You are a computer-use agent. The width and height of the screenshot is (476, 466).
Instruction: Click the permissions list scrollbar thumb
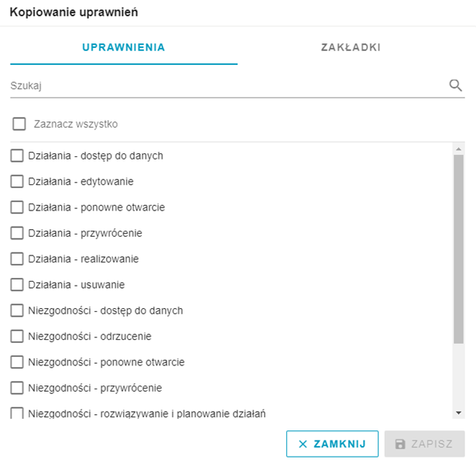[458, 249]
